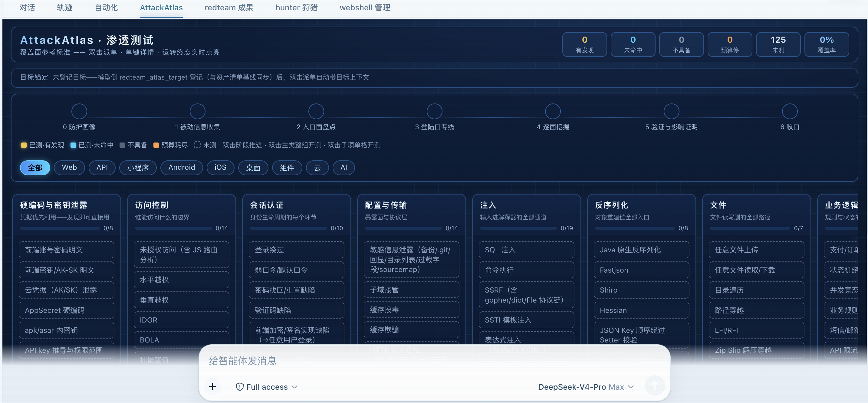The height and width of the screenshot is (403, 868).
Task: Click stage circle 3 登陆口专线
Action: (x=435, y=111)
